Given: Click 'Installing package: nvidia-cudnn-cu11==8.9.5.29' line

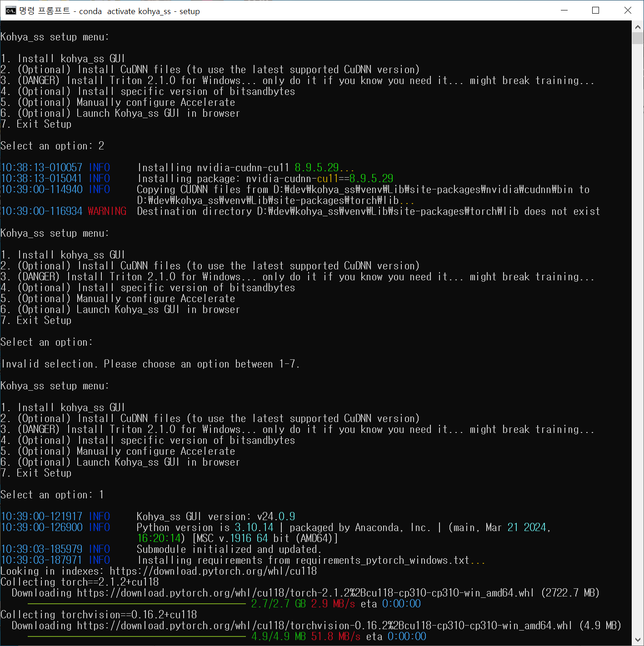Looking at the screenshot, I should pyautogui.click(x=265, y=179).
